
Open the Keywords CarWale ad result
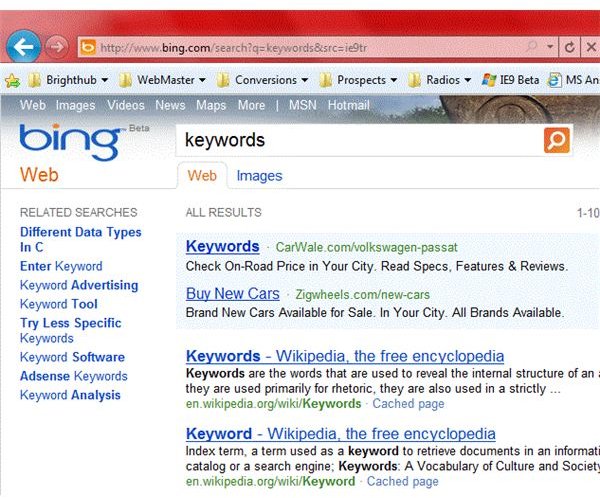click(x=223, y=247)
